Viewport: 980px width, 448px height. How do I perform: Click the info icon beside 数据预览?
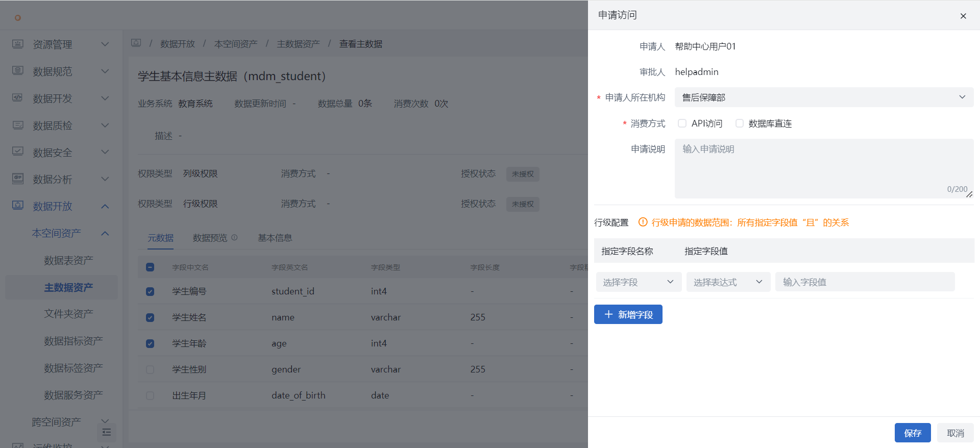tap(234, 237)
